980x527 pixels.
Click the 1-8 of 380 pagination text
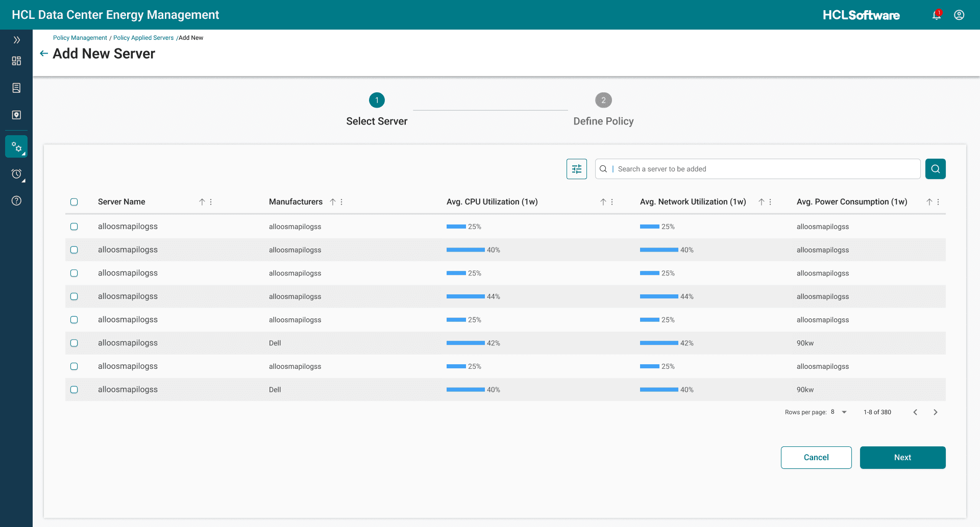tap(877, 412)
